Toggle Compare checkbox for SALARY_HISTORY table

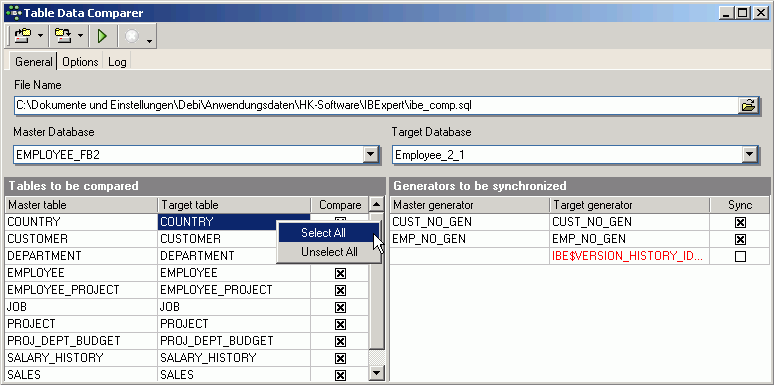(340, 358)
